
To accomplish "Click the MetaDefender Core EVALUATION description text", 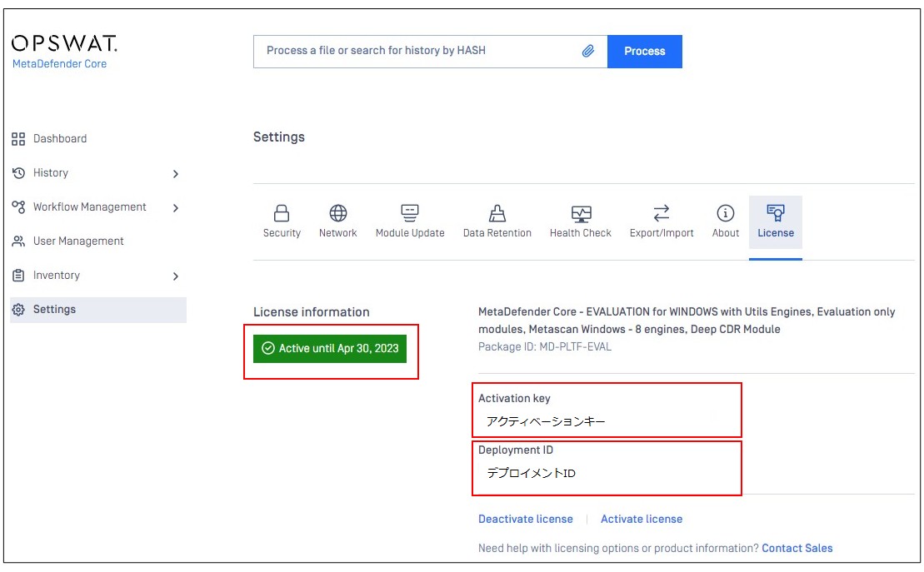I will [687, 321].
